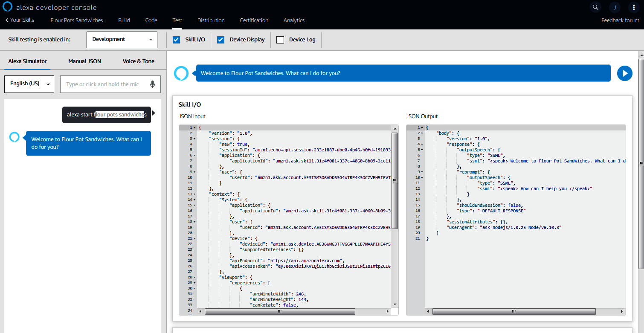644x333 pixels.
Task: Open the search magnifier icon
Action: [595, 7]
